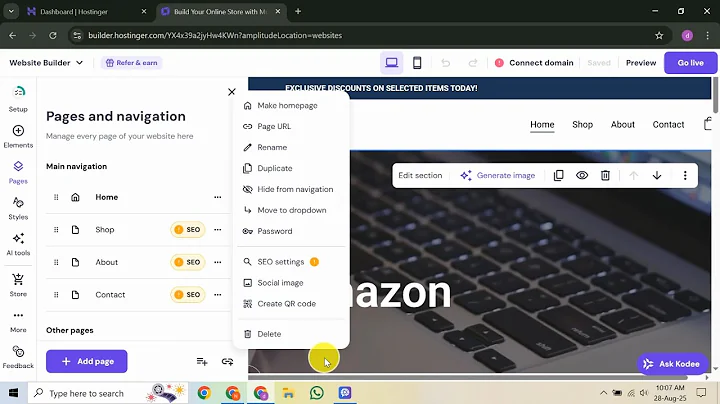This screenshot has width=720, height=404.
Task: Open the Setup sidebar icon
Action: tap(18, 99)
